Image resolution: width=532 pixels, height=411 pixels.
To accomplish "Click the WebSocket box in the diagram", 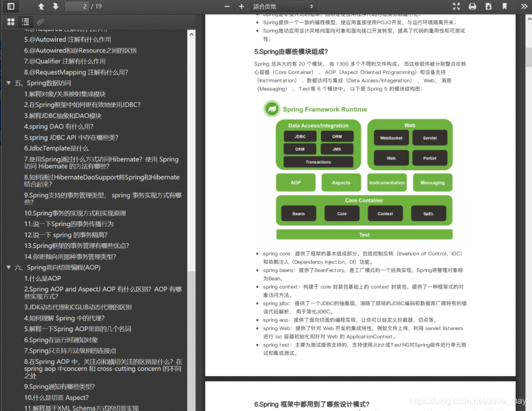I will click(391, 138).
